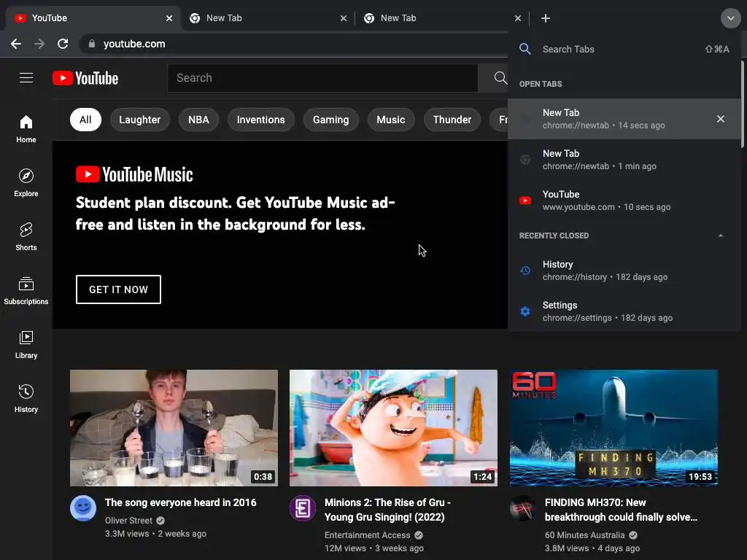This screenshot has height=560, width=747.
Task: Open 60 Minutes Australia channel name
Action: coord(584,534)
